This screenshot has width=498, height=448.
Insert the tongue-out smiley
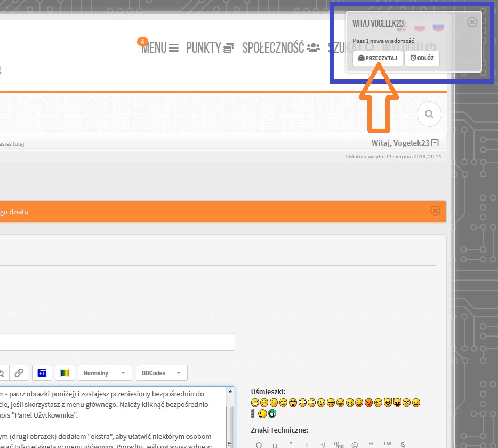pyautogui.click(x=359, y=403)
